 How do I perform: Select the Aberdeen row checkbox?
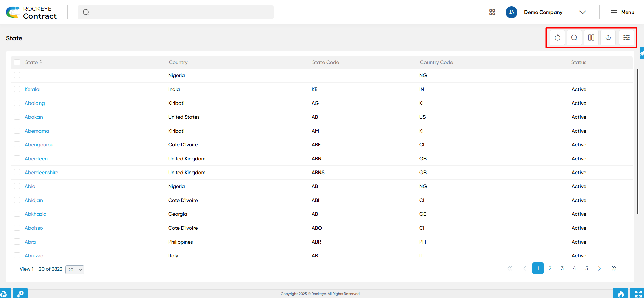[17, 158]
